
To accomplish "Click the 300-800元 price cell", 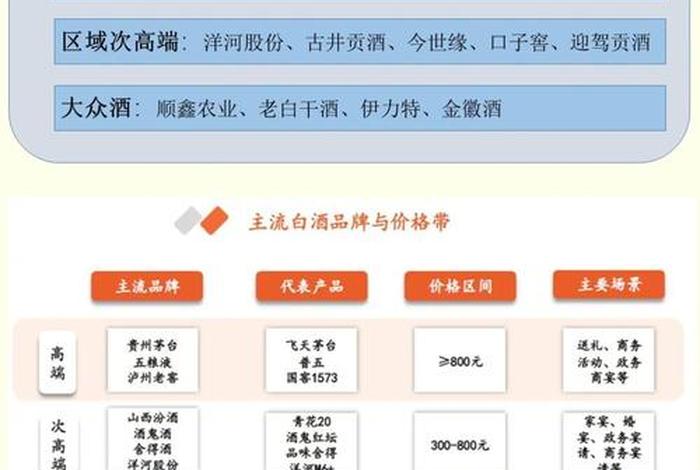I will point(460,441).
